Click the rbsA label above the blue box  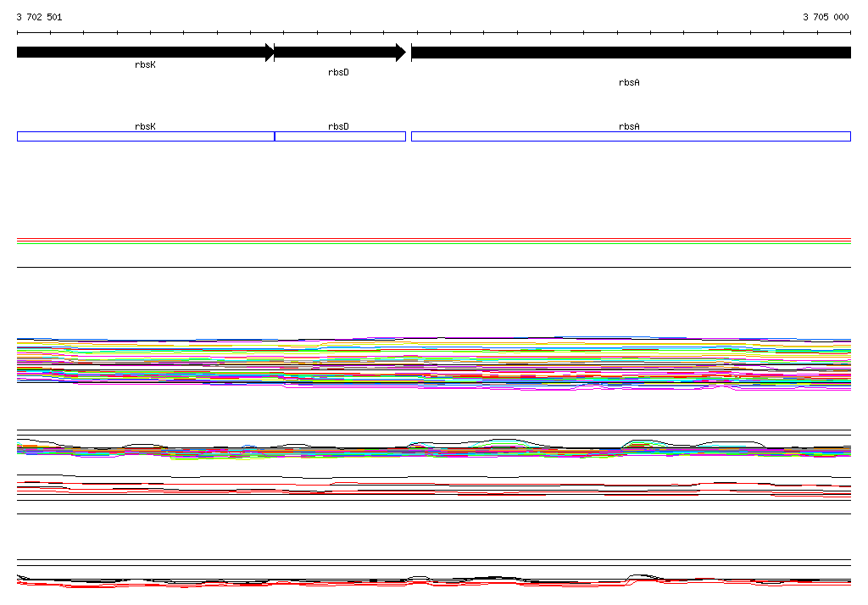pyautogui.click(x=629, y=127)
